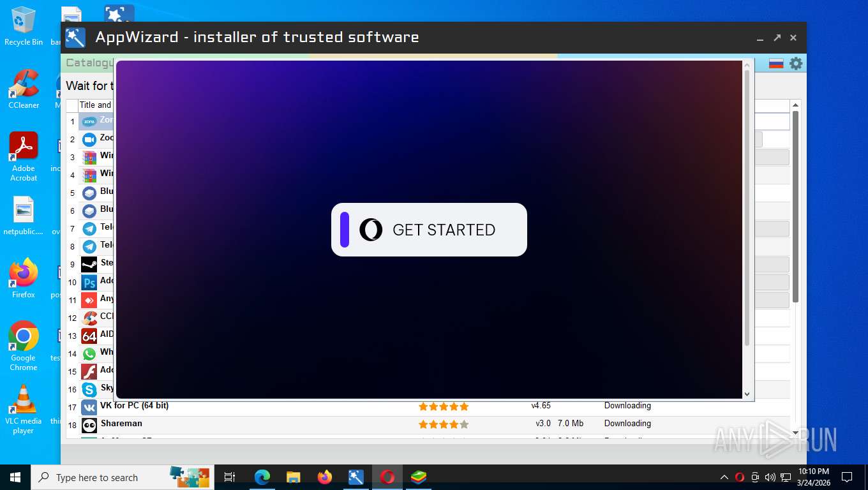Viewport: 868px width, 490px height.
Task: Open the network icon in the system tray
Action: point(786,477)
